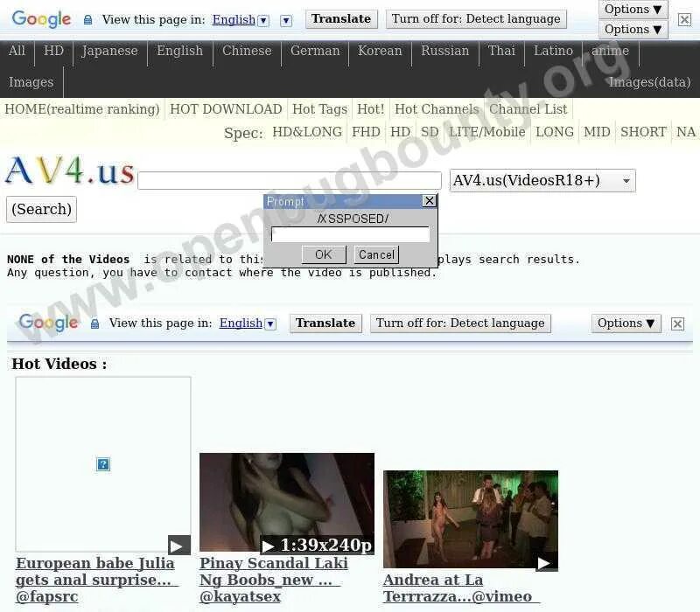
Task: Click OK in the Prompt dialog
Action: [x=324, y=254]
